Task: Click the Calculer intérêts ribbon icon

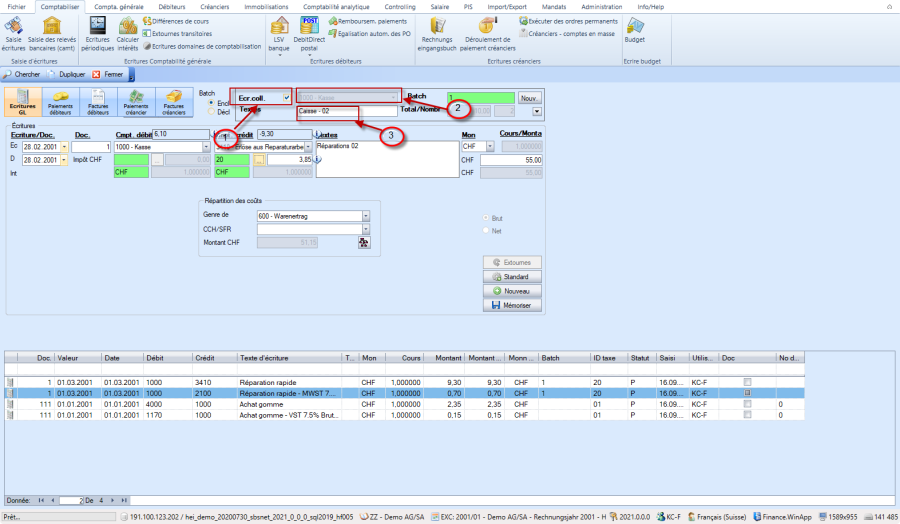Action: 128,31
